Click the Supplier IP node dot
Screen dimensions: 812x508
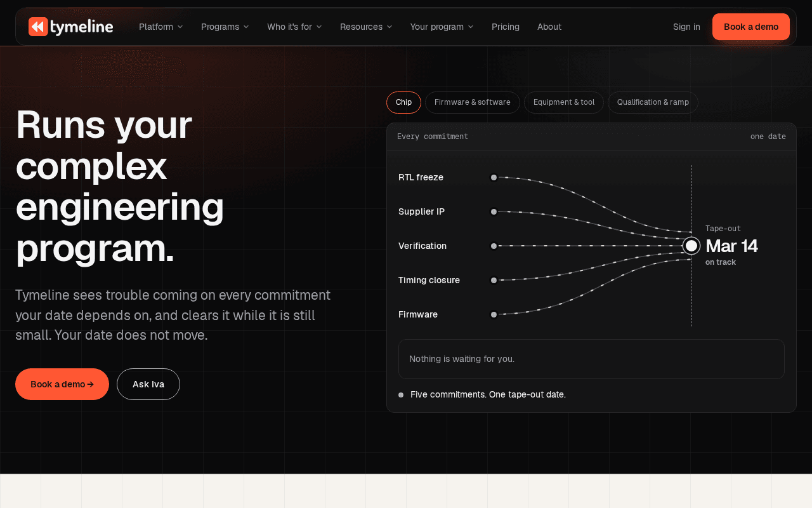click(494, 211)
